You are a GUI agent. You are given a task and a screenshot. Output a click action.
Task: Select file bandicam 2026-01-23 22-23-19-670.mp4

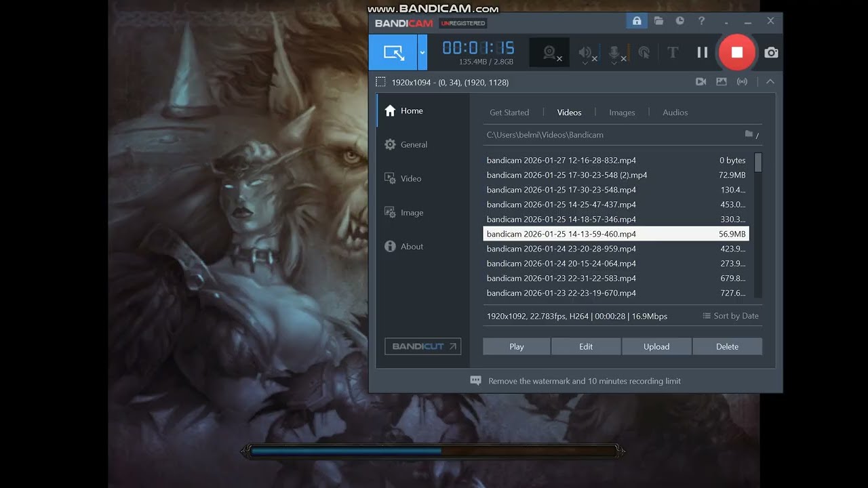(616, 293)
